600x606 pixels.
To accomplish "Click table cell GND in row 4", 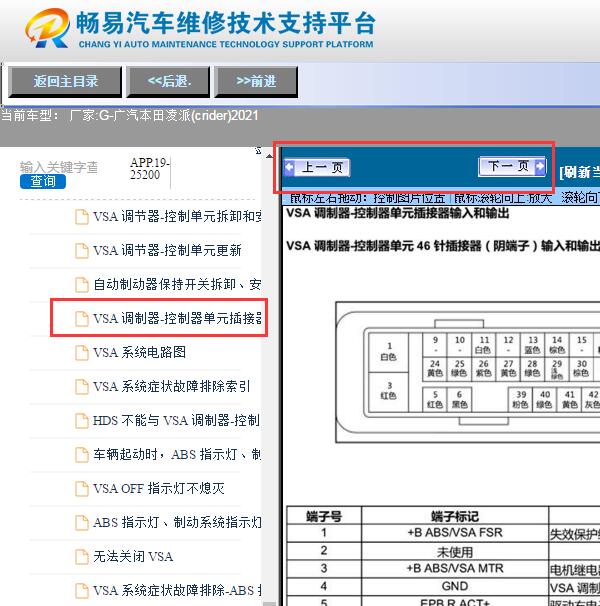I will (455, 586).
